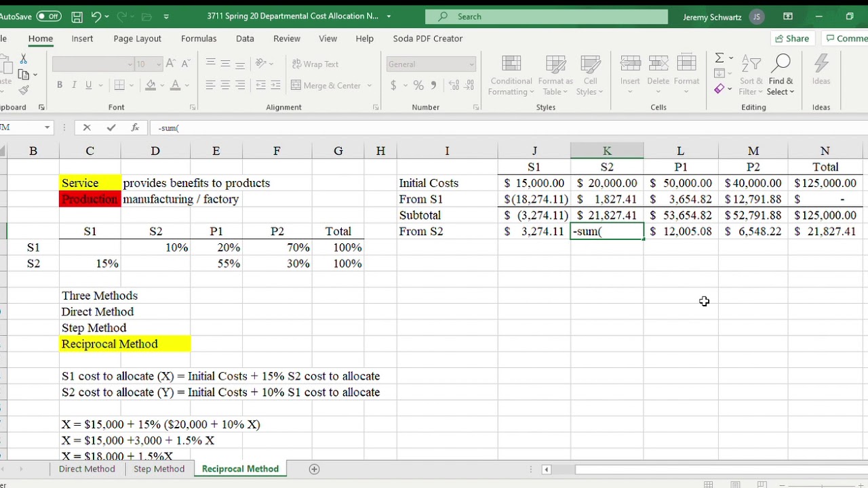This screenshot has height=488, width=868.
Task: Click the Undo arrow icon
Action: pyautogui.click(x=96, y=16)
